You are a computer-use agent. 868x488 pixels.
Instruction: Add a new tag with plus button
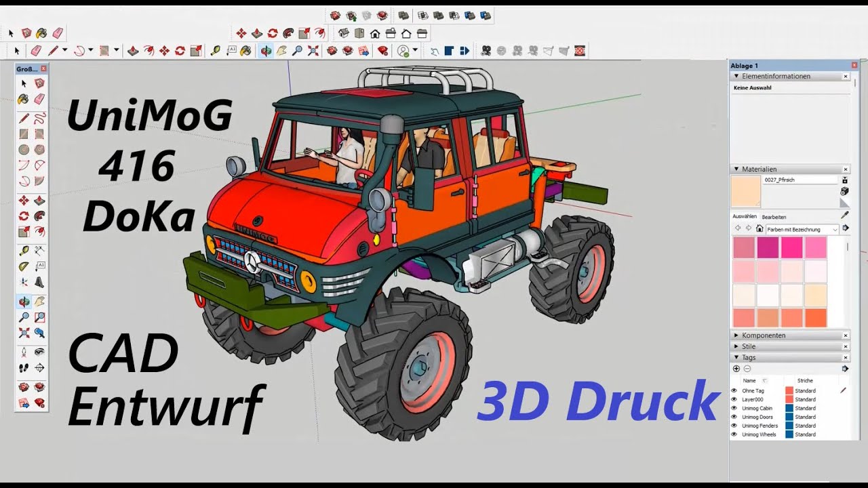coord(736,369)
